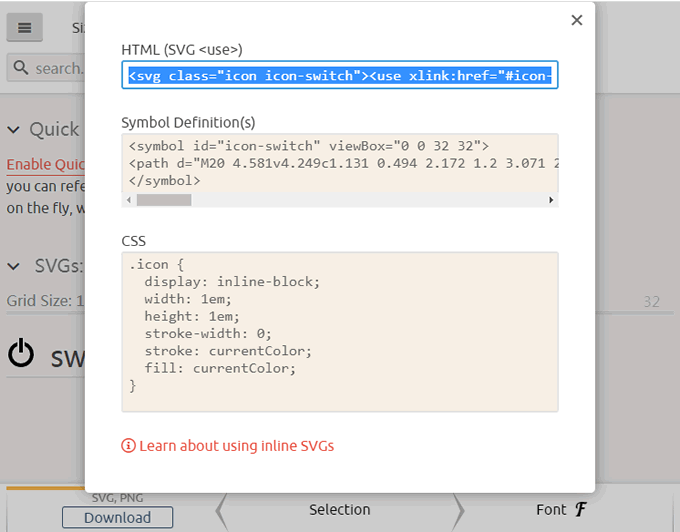Click the magnifier search icon
Image resolution: width=680 pixels, height=532 pixels.
coord(20,68)
